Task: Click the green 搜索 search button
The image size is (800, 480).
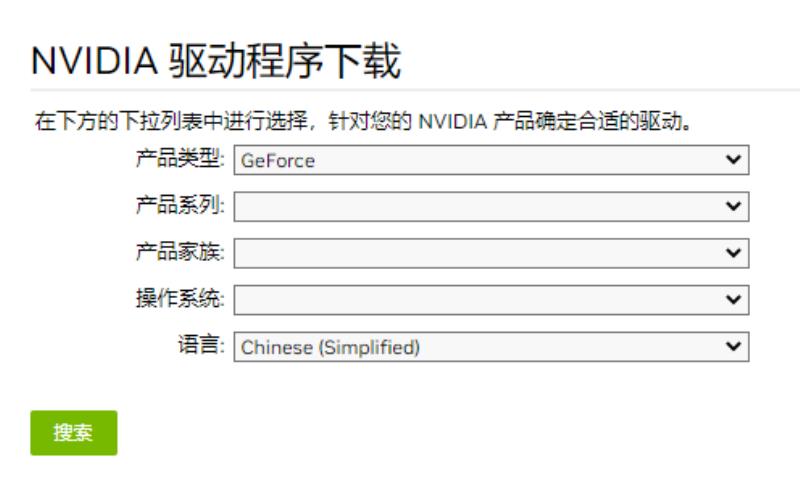Action: pyautogui.click(x=74, y=433)
